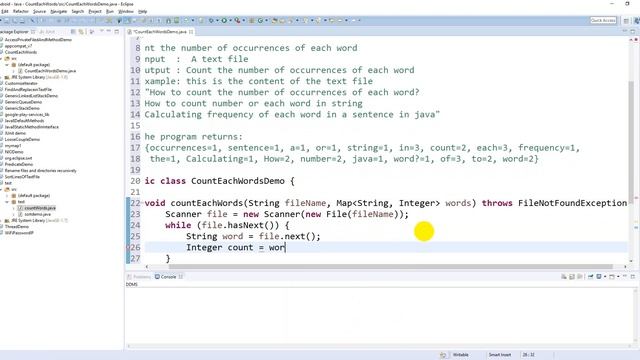Viewport: 640px width, 360px height.
Task: Maximize the Package Explorer view
Action: tap(117, 31)
